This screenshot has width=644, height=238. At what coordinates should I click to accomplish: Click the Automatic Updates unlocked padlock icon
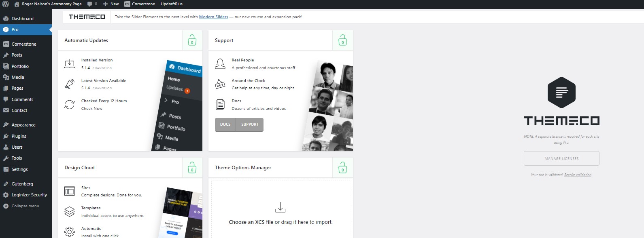click(192, 40)
